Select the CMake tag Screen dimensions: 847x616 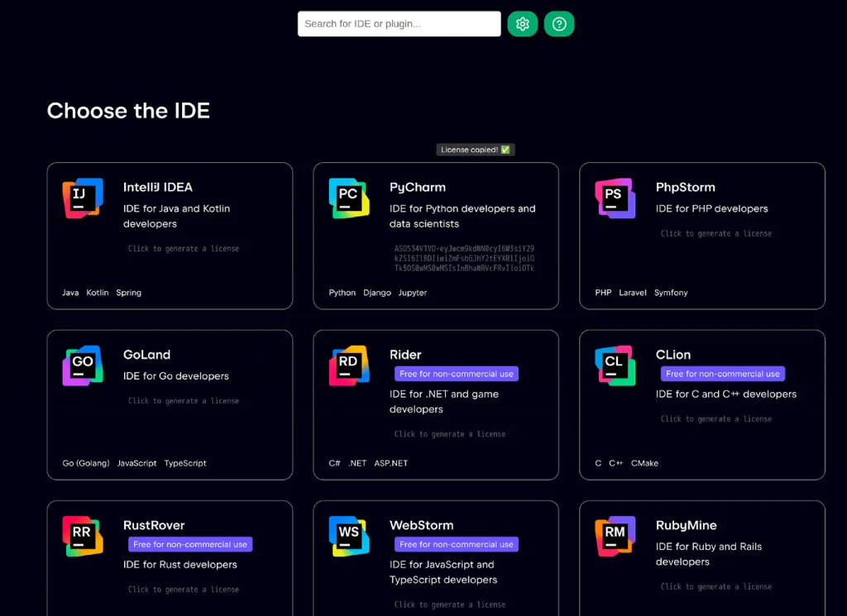[644, 463]
